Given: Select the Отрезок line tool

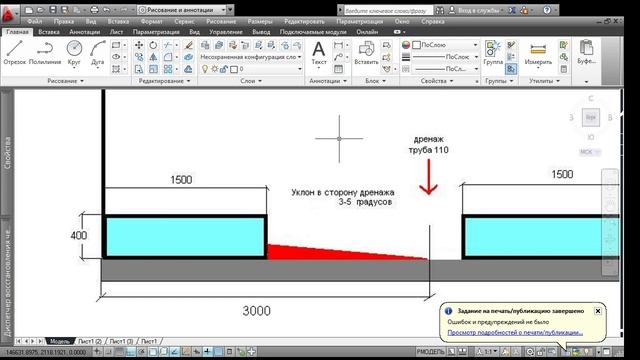Looking at the screenshot, I should click(x=15, y=52).
